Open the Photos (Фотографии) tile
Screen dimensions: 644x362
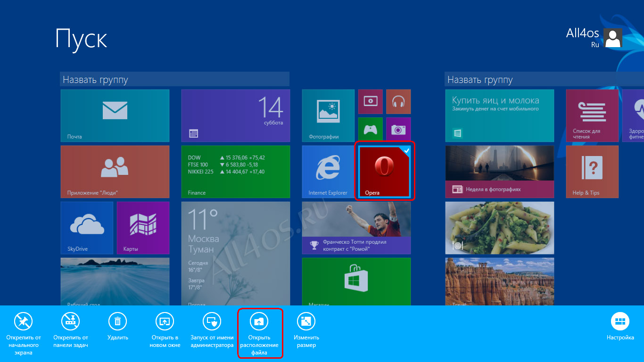[x=328, y=115]
